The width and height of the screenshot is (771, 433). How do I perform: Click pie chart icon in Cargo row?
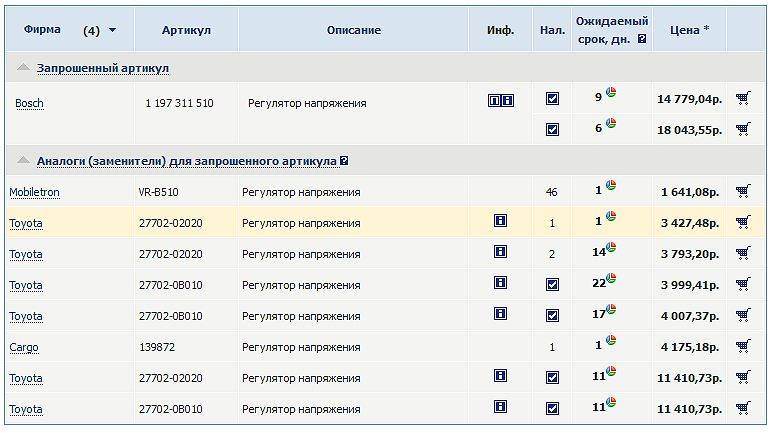(x=610, y=342)
